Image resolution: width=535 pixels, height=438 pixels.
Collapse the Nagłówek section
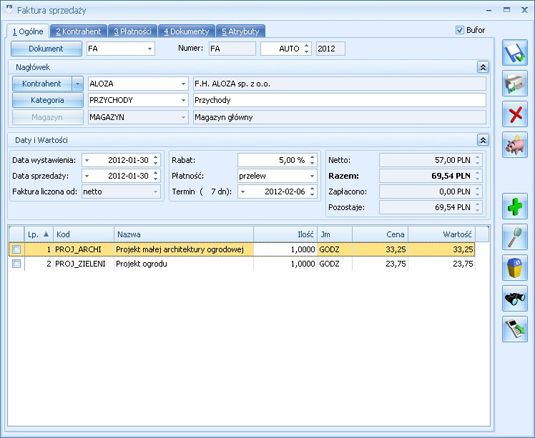coord(483,67)
